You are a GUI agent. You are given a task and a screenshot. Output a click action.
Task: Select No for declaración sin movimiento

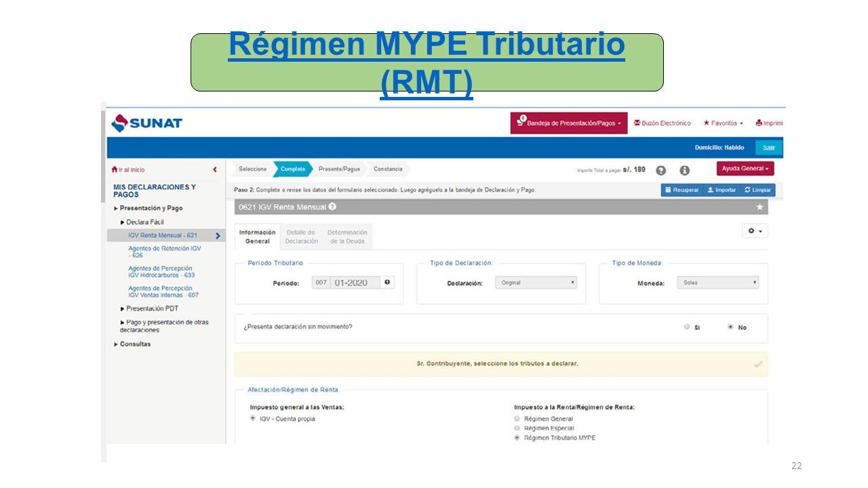[730, 327]
